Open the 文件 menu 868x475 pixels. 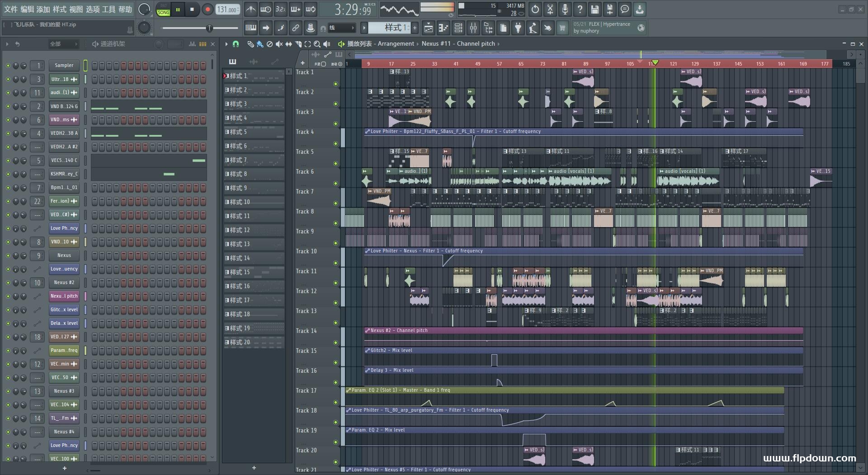click(x=11, y=9)
